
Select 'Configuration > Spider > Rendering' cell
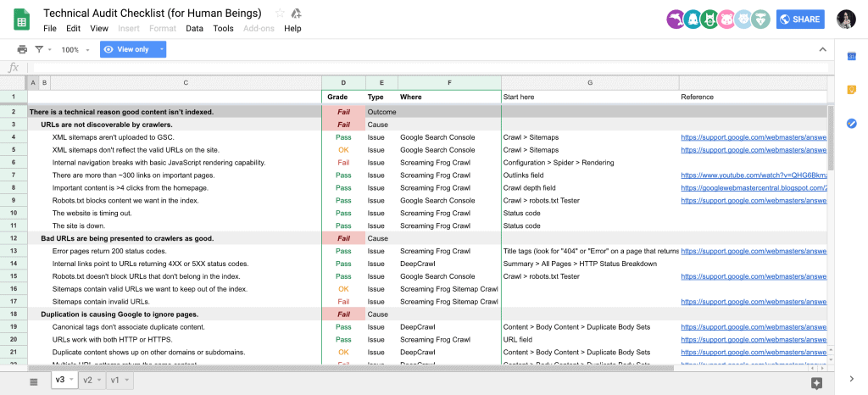[590, 163]
